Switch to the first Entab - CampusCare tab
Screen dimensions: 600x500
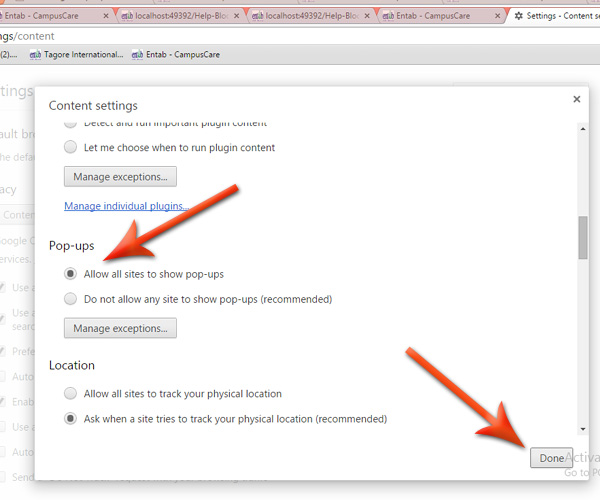click(45, 16)
